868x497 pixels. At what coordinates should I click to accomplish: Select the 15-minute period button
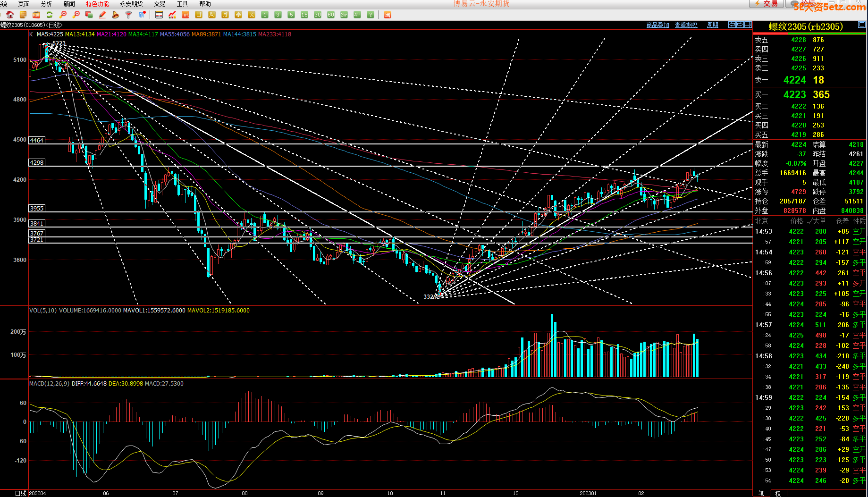[x=304, y=15]
